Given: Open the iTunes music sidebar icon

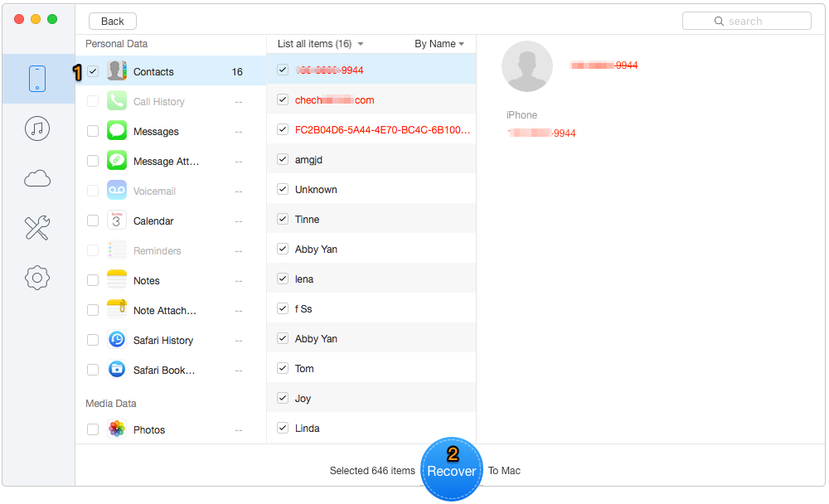Looking at the screenshot, I should [37, 128].
